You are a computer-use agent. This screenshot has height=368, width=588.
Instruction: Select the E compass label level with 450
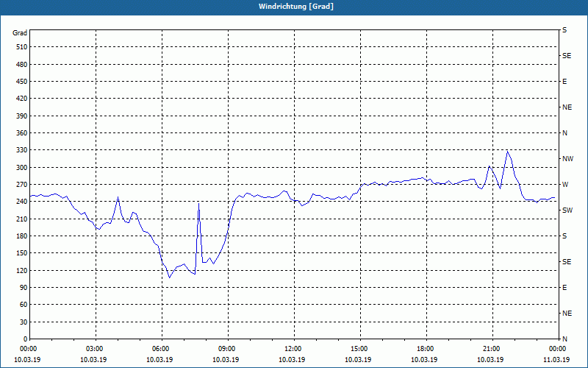(x=564, y=82)
